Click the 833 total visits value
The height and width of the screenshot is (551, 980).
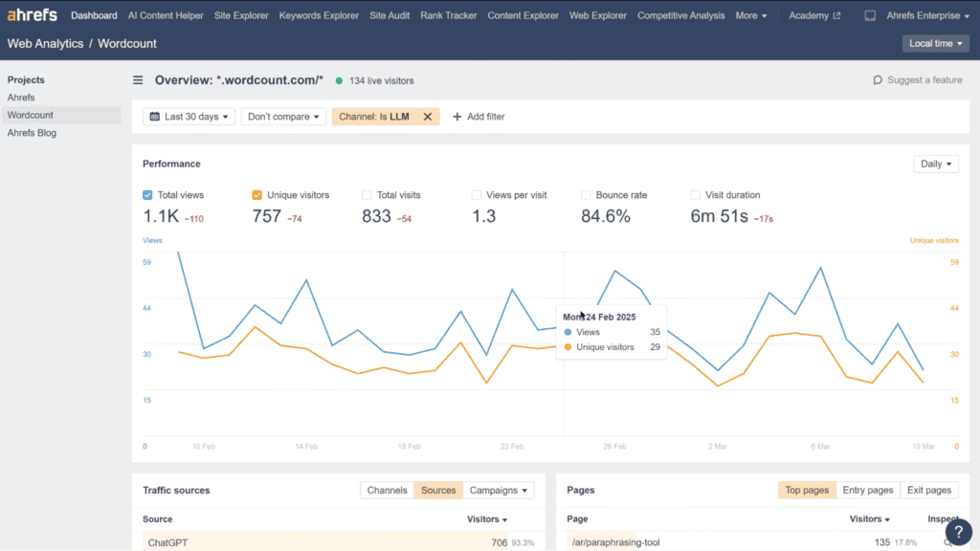[376, 216]
